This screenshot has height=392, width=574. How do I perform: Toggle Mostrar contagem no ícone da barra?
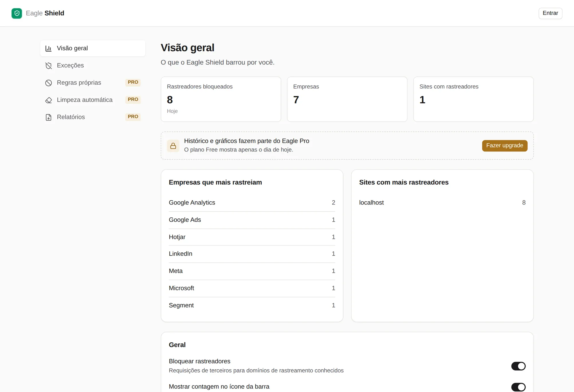tap(518, 387)
